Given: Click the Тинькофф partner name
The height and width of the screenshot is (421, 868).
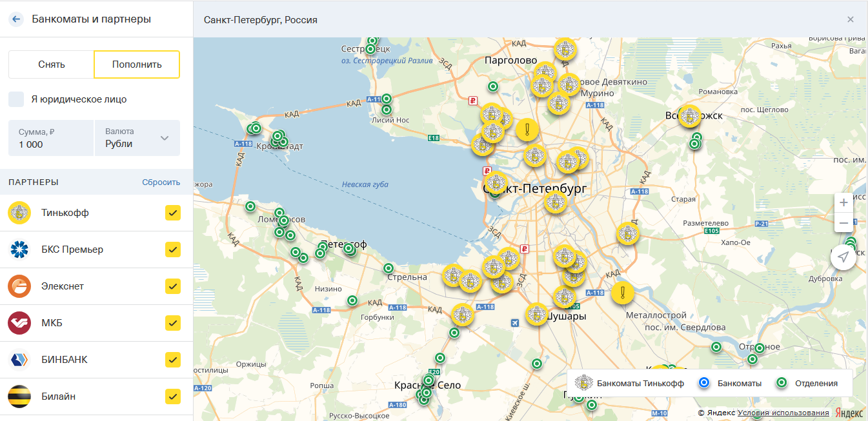Looking at the screenshot, I should 65,213.
